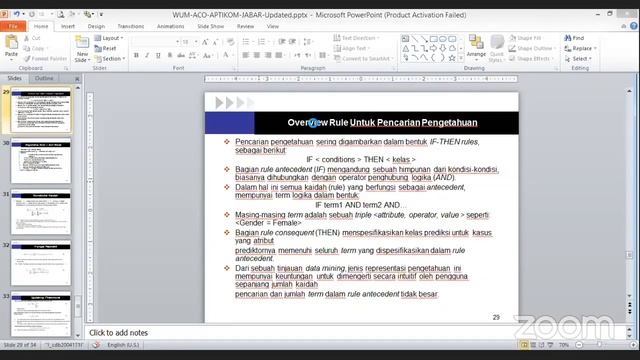The width and height of the screenshot is (640, 360).
Task: Toggle Underline formatting
Action: [158, 55]
